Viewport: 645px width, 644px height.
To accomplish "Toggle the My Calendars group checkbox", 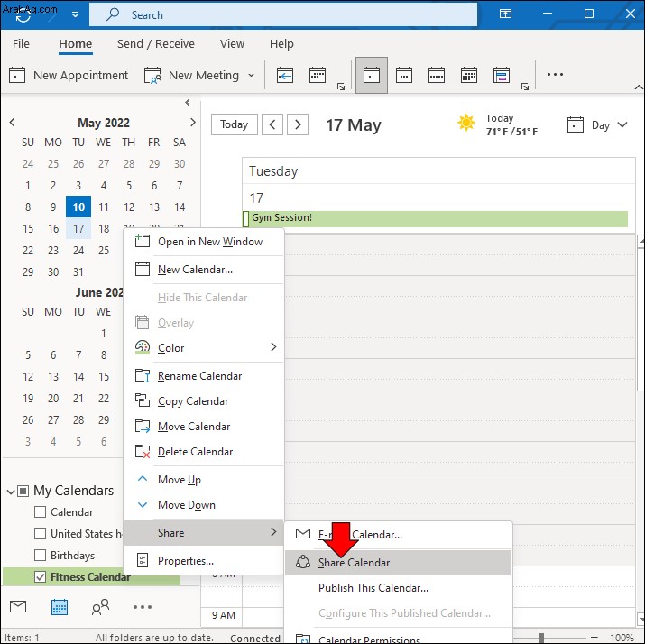I will [23, 491].
